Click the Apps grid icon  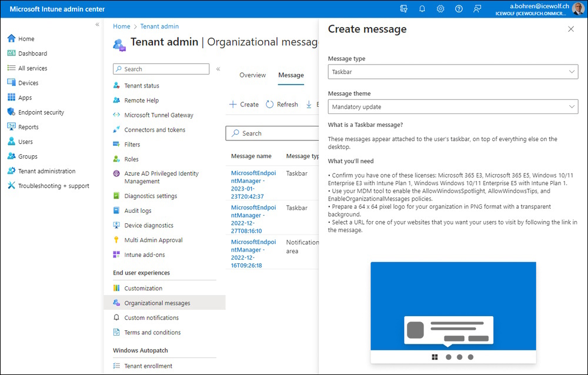tap(12, 97)
